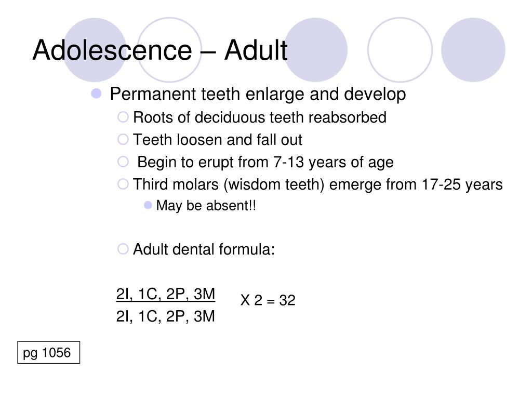Click the filled bullet before 'Permanent teeth'
Image resolution: width=532 pixels, height=399 pixels.
pyautogui.click(x=96, y=94)
